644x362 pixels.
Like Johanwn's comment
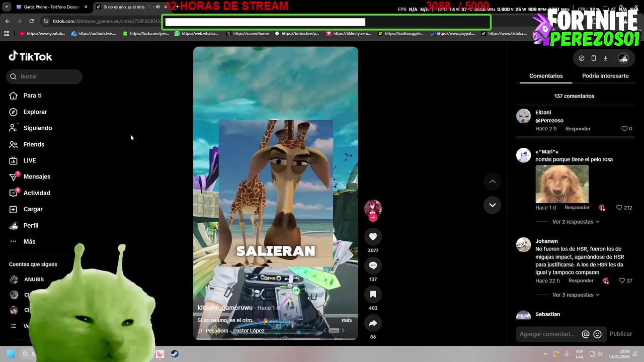622,281
